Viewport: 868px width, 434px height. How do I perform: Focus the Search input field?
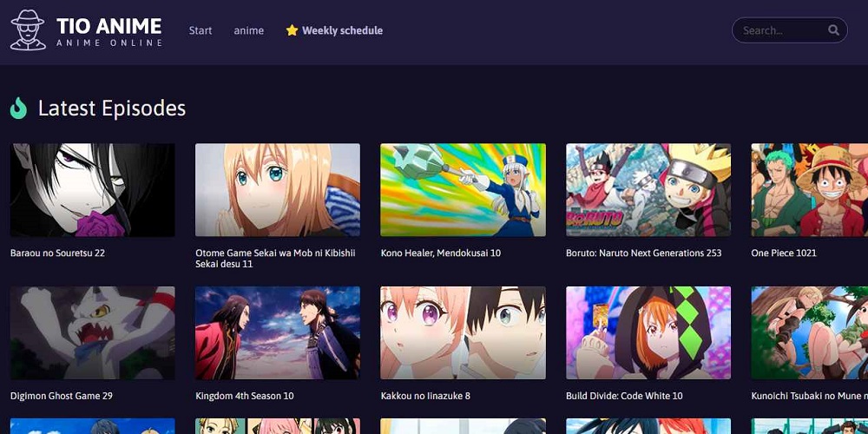coord(789,30)
